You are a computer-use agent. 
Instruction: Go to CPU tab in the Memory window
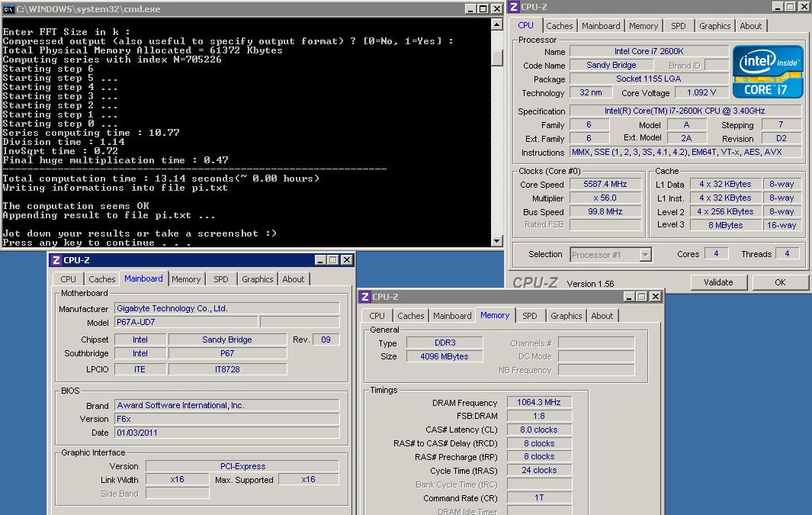[x=377, y=316]
